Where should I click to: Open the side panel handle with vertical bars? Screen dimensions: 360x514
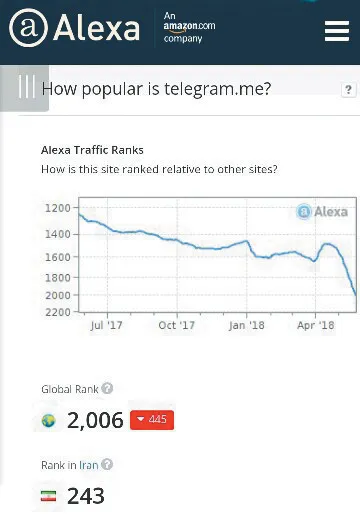(x=25, y=88)
